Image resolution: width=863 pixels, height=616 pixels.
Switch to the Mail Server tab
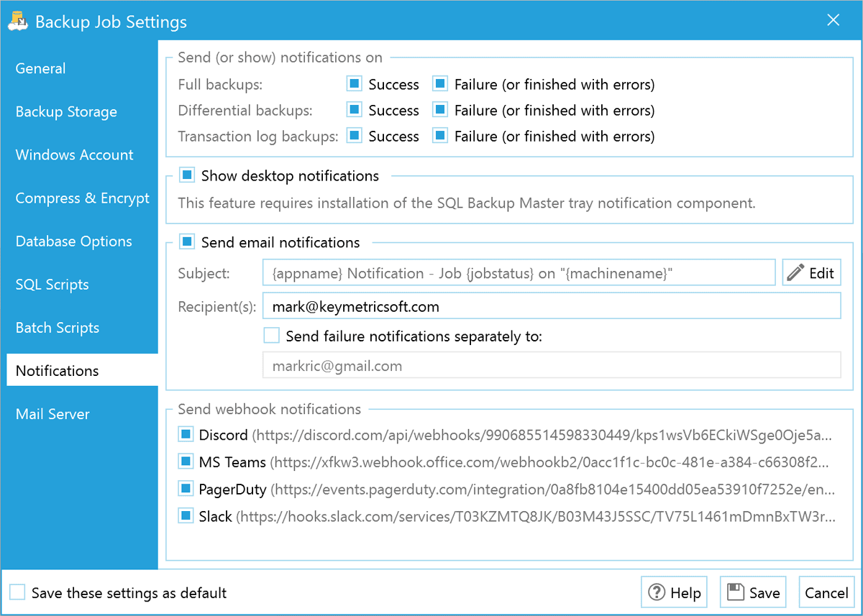click(52, 414)
